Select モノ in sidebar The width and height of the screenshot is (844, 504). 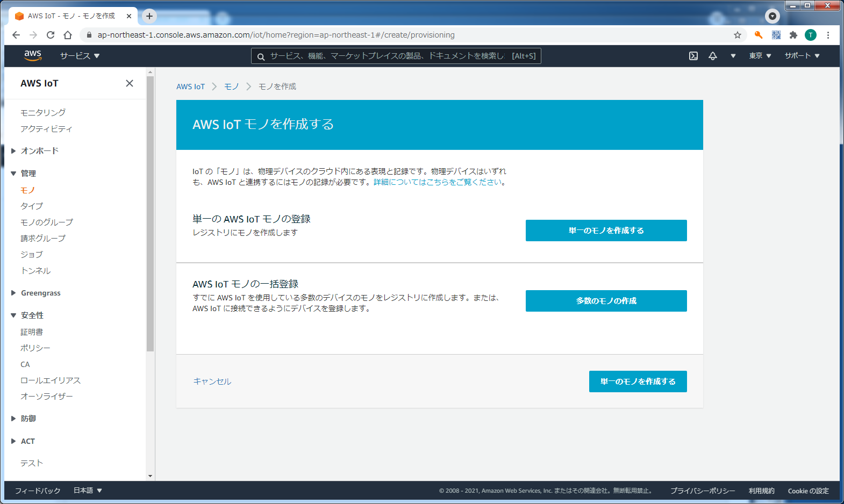tap(27, 190)
